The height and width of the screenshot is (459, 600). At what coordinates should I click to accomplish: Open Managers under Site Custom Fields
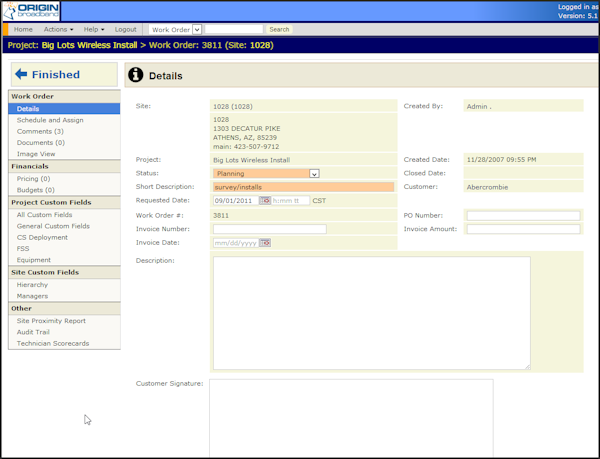(32, 296)
